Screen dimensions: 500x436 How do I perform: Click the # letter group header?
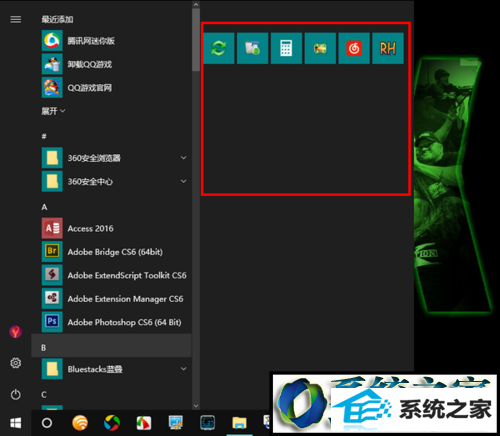44,136
